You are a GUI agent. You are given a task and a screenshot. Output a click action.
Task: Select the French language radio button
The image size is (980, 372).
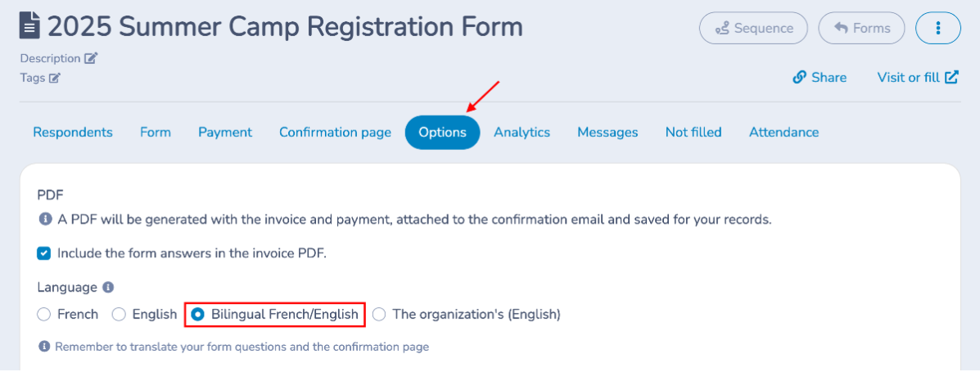[44, 314]
